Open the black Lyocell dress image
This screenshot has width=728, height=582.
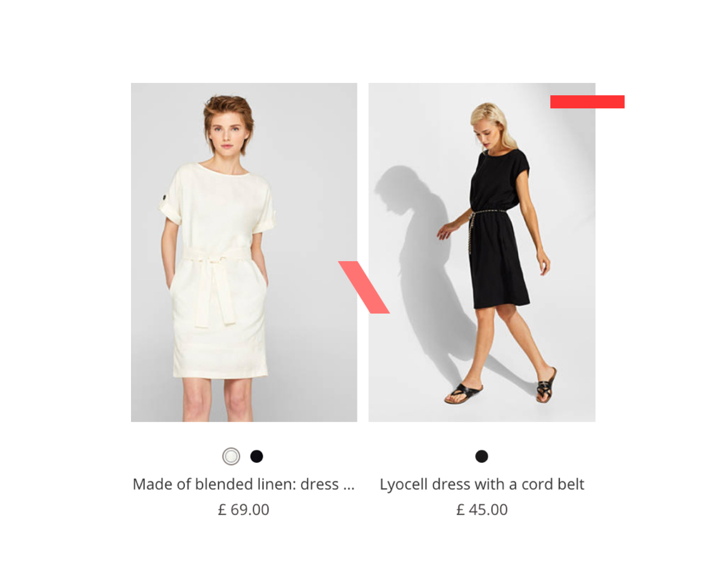tap(482, 252)
